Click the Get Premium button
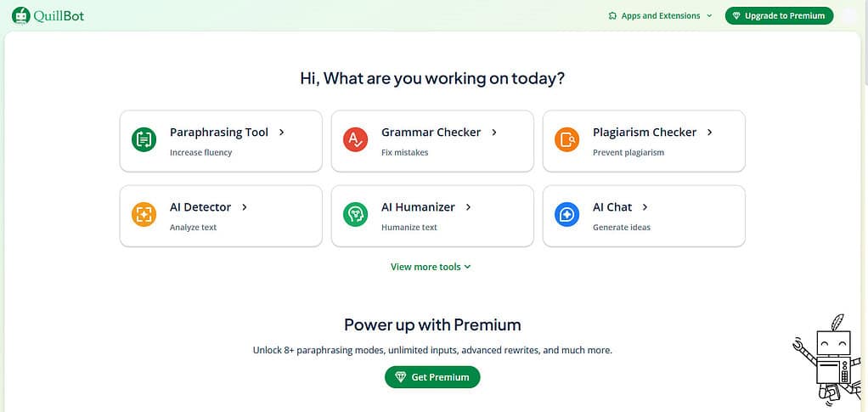This screenshot has width=868, height=412. (432, 377)
